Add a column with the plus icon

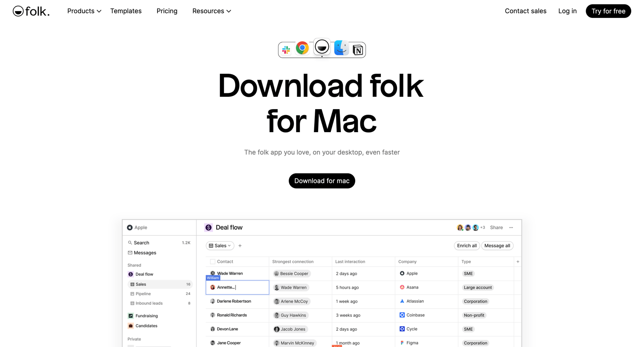coord(518,262)
